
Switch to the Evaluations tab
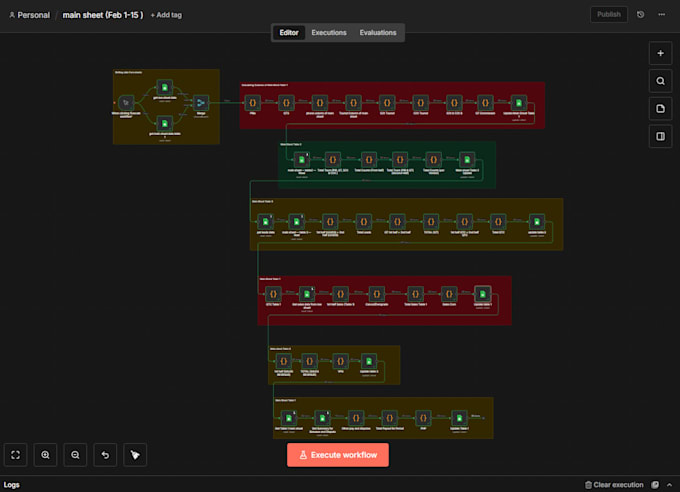(x=378, y=33)
